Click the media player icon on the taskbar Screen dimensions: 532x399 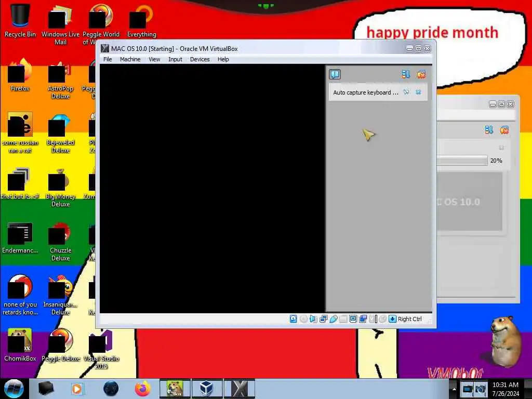[77, 389]
